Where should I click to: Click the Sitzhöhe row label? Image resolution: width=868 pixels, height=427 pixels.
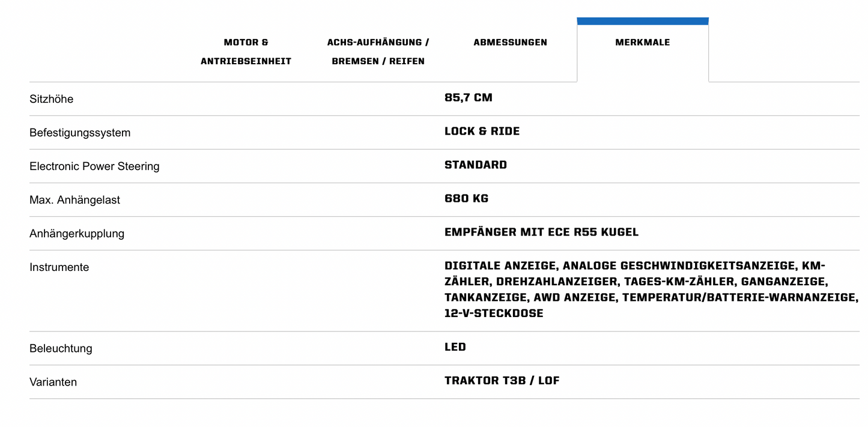pyautogui.click(x=51, y=99)
